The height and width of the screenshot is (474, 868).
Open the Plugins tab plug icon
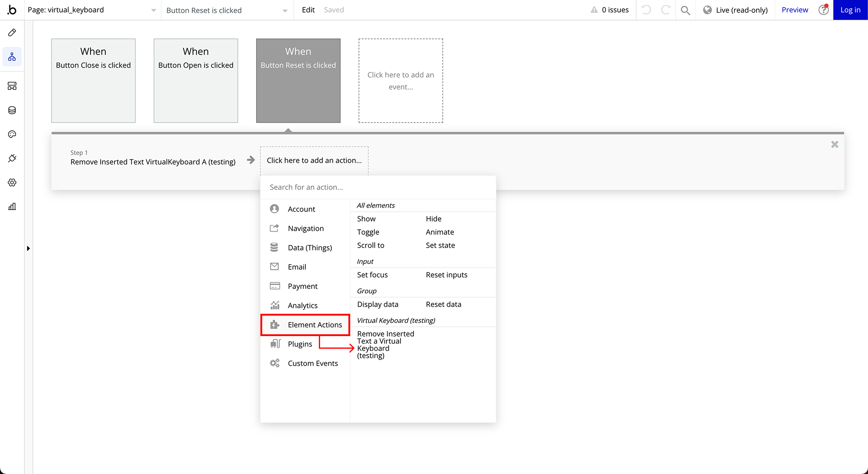pos(12,158)
